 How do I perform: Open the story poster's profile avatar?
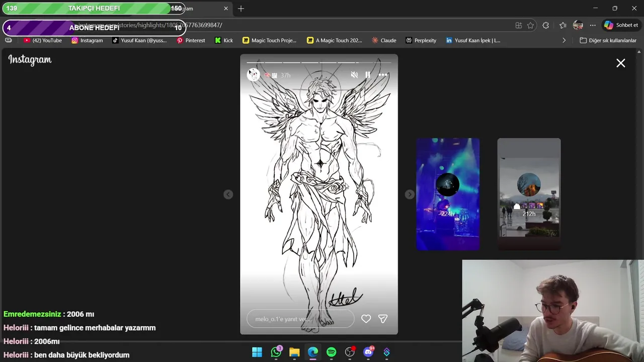(253, 75)
